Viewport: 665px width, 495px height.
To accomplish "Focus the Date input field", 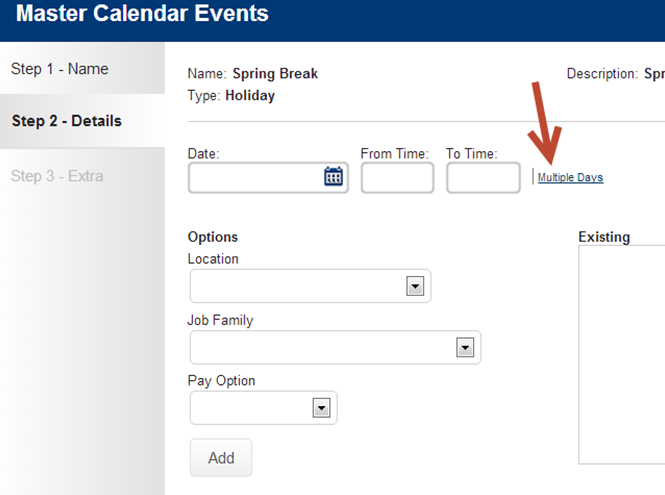I will coord(268,178).
